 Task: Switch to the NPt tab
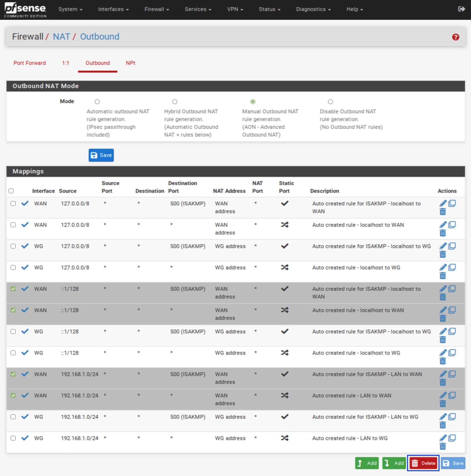(x=130, y=63)
